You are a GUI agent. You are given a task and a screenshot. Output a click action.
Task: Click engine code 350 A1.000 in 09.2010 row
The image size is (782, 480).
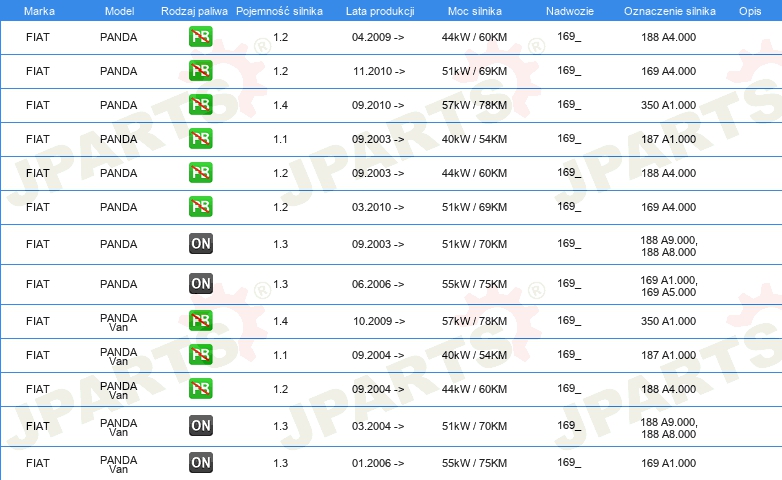tap(668, 105)
